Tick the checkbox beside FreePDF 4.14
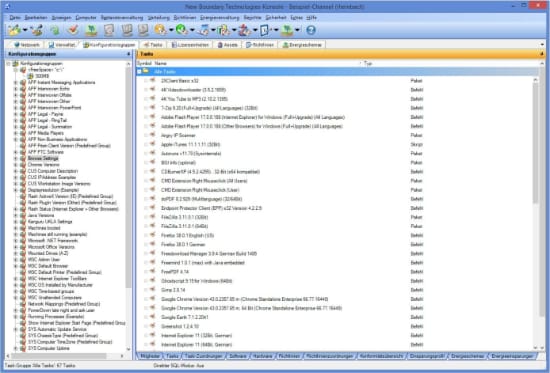Image resolution: width=550 pixels, height=373 pixels. click(x=146, y=272)
